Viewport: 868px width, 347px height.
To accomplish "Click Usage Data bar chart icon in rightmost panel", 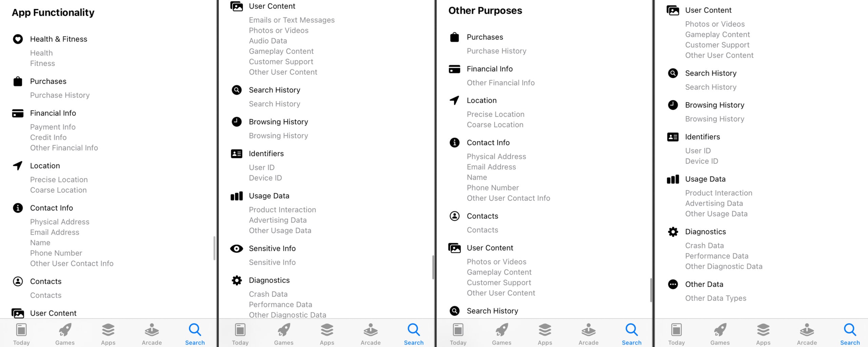I will tap(673, 179).
